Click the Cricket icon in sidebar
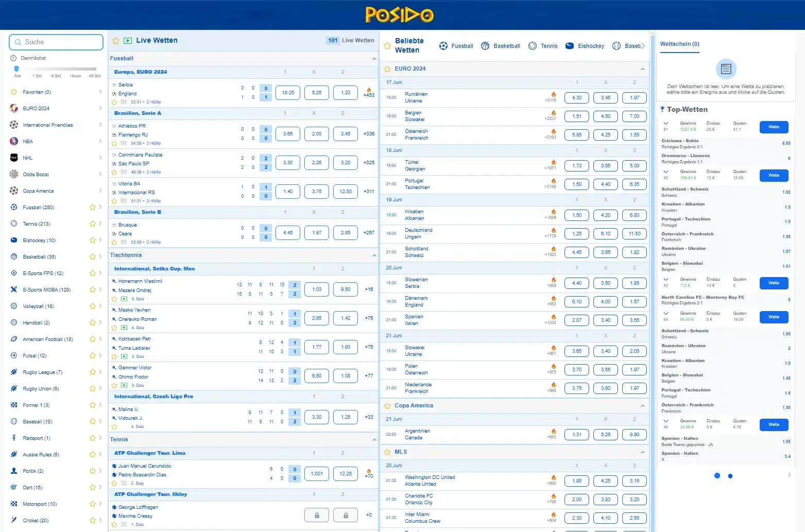This screenshot has width=805, height=532. 14,521
